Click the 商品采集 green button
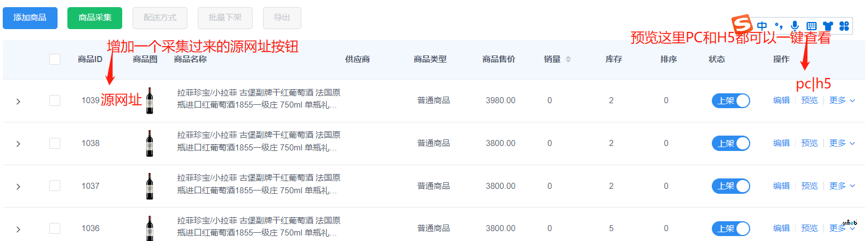868x241 pixels. tap(95, 18)
